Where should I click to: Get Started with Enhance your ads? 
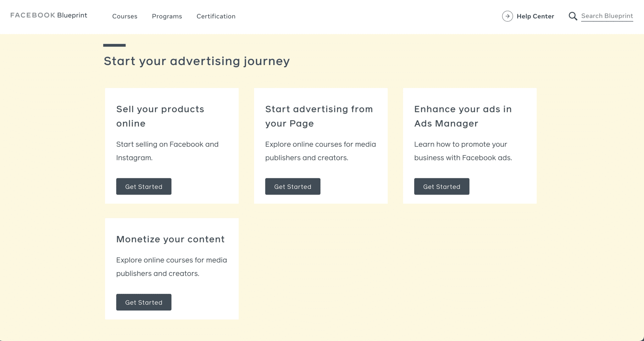(442, 186)
